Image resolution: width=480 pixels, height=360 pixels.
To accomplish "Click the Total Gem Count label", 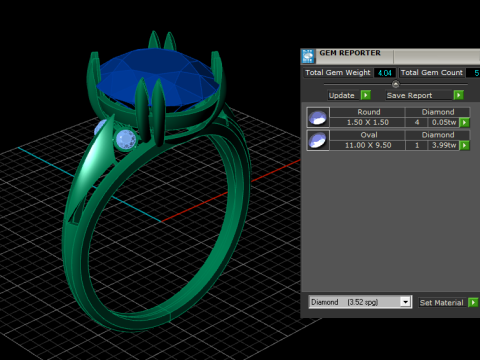I will click(431, 73).
